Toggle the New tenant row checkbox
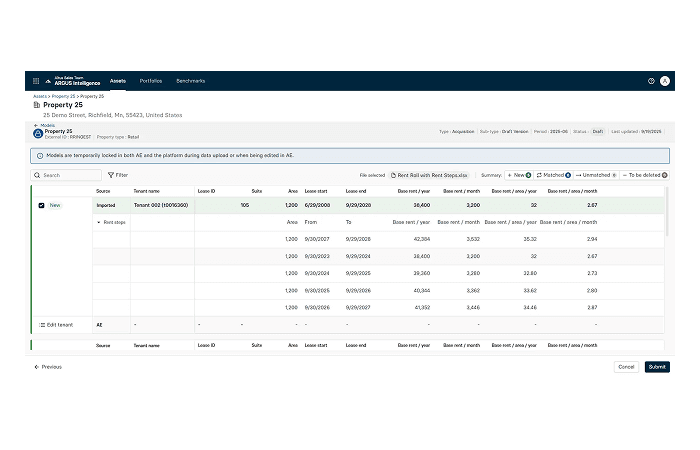 coord(41,205)
